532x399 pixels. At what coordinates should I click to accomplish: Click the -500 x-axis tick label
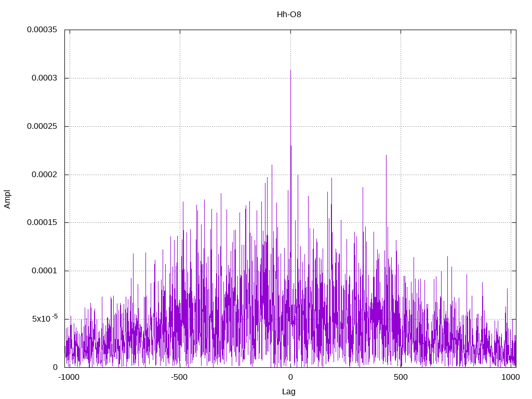click(x=179, y=377)
